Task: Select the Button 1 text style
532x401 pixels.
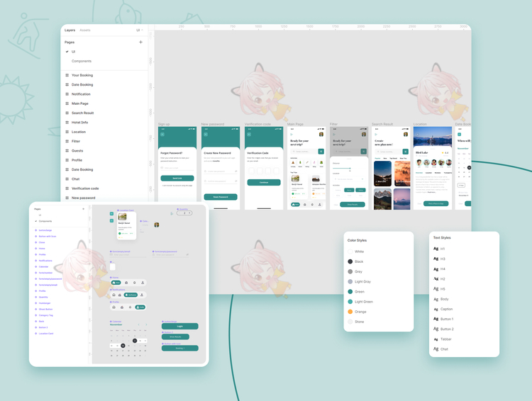Action: click(x=443, y=319)
